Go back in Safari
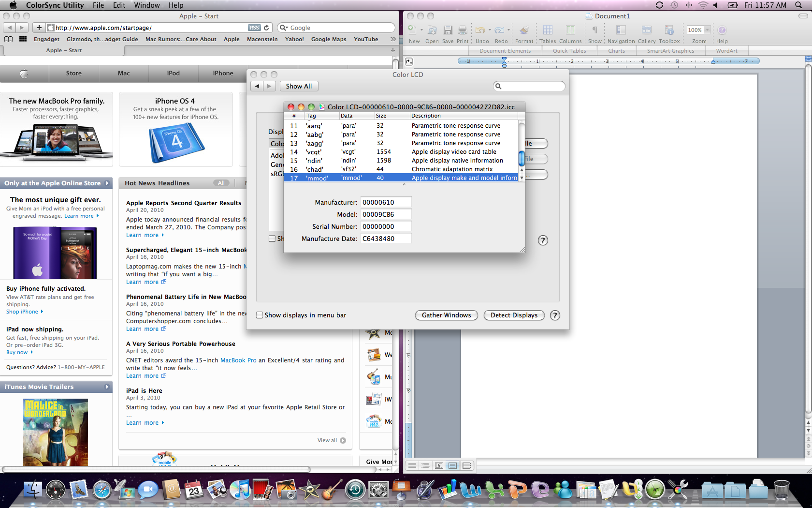 point(10,28)
